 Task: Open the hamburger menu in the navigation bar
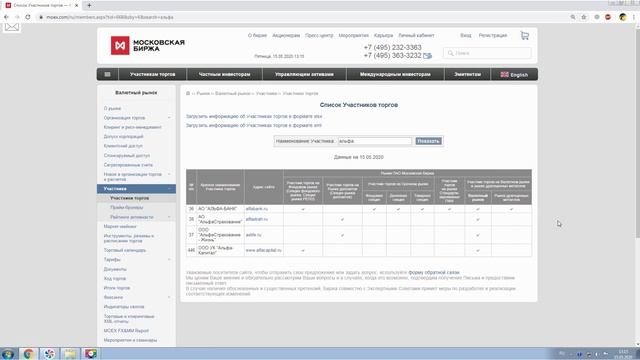tap(107, 74)
